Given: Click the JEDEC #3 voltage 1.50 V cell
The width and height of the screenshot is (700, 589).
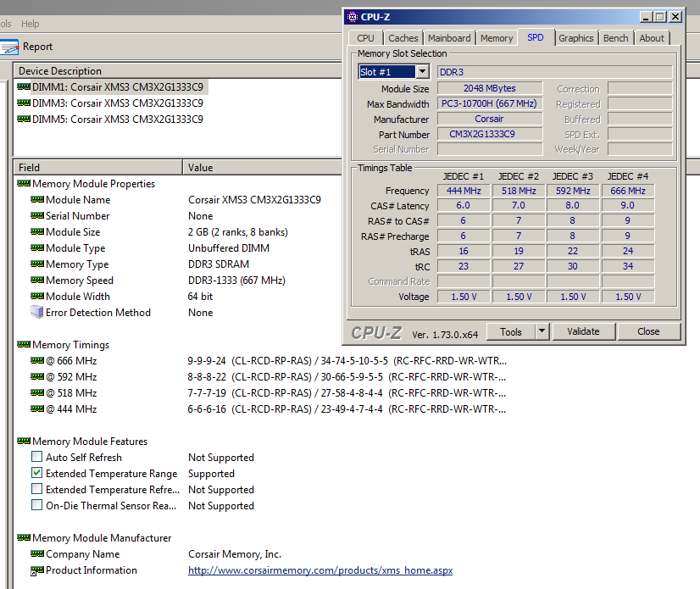Looking at the screenshot, I should [573, 297].
